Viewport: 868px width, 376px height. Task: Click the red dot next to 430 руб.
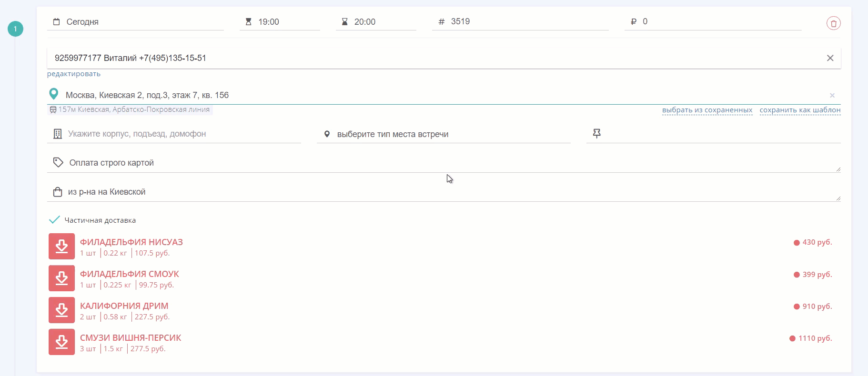pyautogui.click(x=797, y=243)
